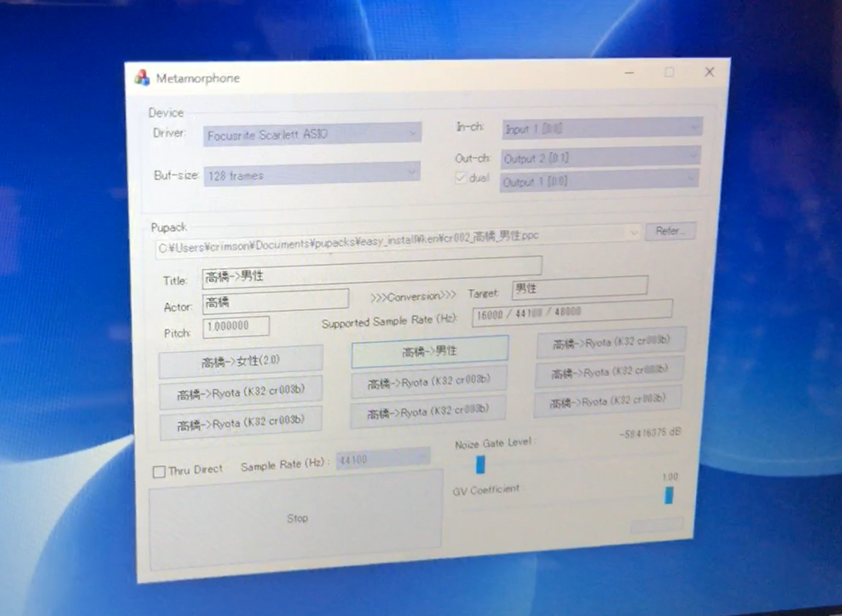
Task: Click the large Stop button
Action: point(296,518)
